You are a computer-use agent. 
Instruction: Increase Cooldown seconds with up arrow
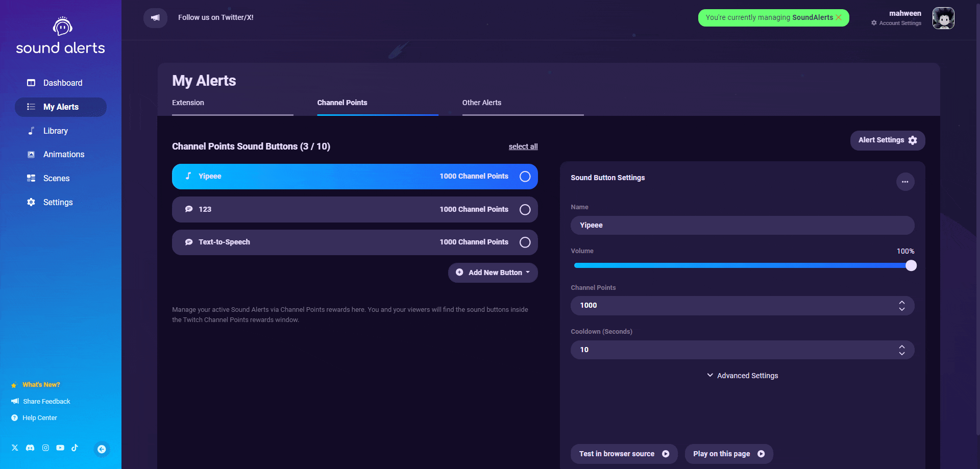point(902,347)
